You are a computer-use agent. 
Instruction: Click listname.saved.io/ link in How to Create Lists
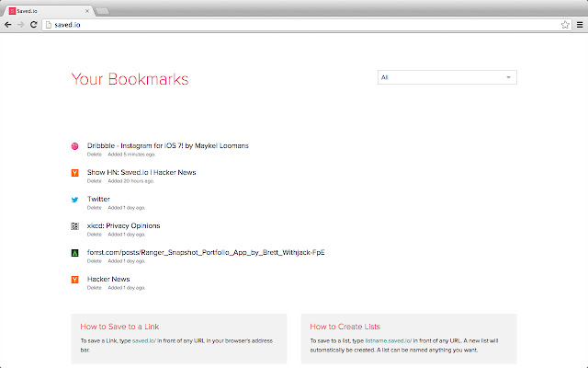389,341
